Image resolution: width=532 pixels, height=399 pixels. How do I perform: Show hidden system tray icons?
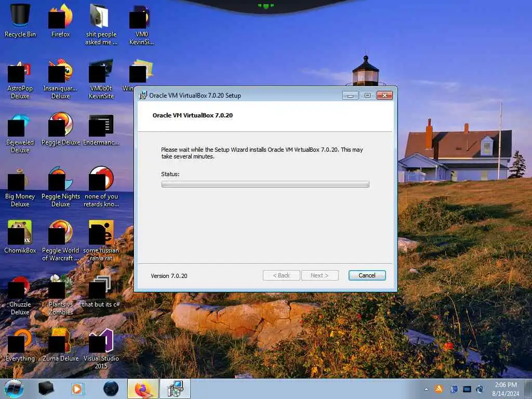(x=426, y=389)
